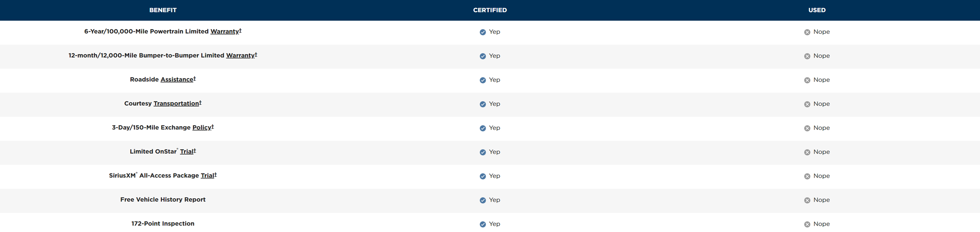Open the Powertrain Limited Warranty link
The width and height of the screenshot is (980, 232).
pyautogui.click(x=225, y=32)
